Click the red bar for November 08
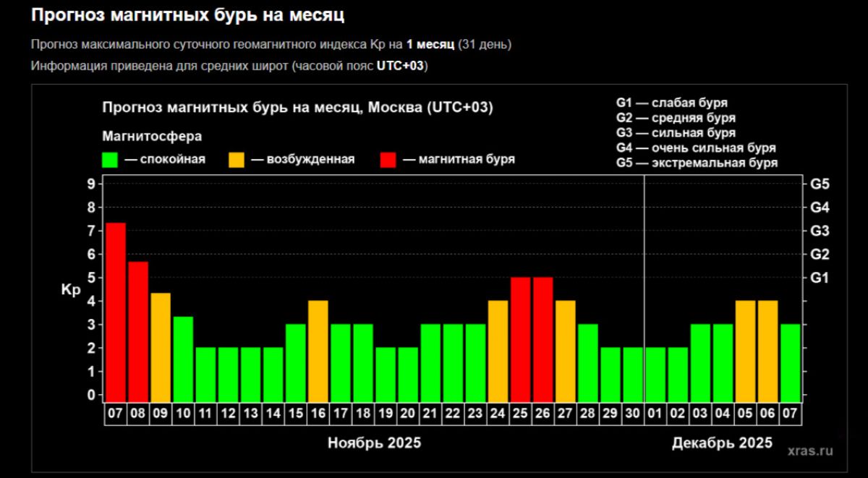 138,330
